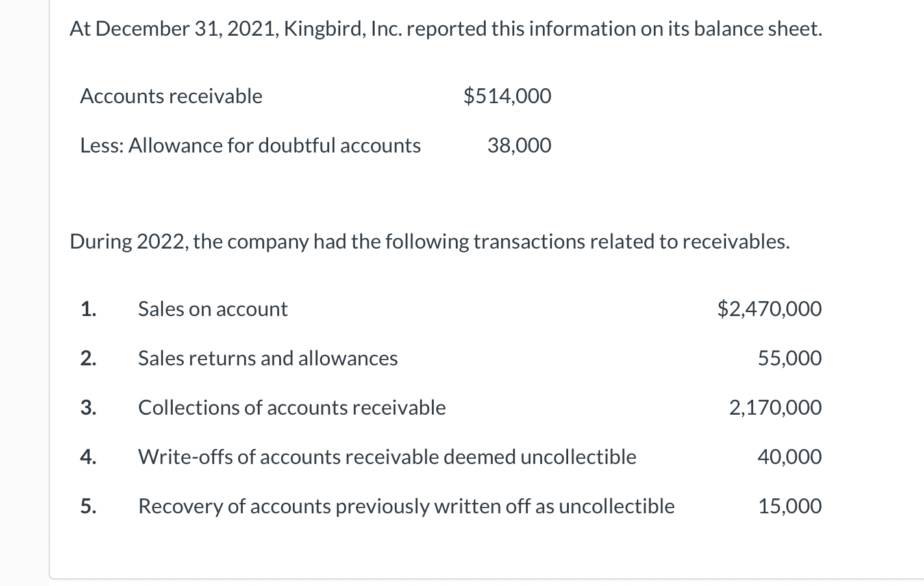
Task: Click the opening sentence mentioning Kingbird, Inc.
Action: [445, 29]
